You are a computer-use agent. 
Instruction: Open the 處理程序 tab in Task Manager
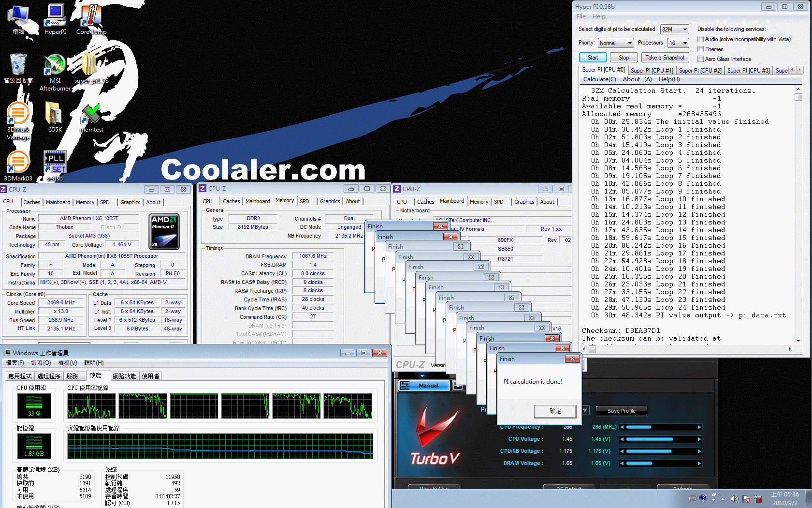click(49, 376)
